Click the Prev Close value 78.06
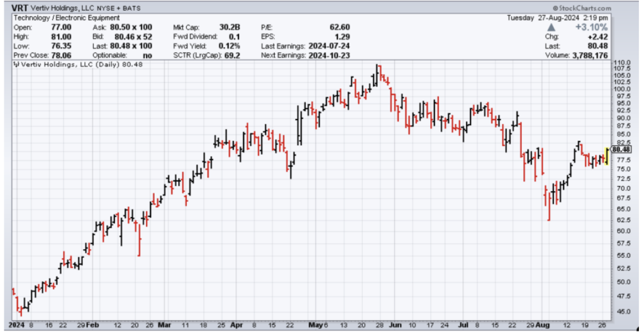The height and width of the screenshot is (334, 644). point(61,55)
